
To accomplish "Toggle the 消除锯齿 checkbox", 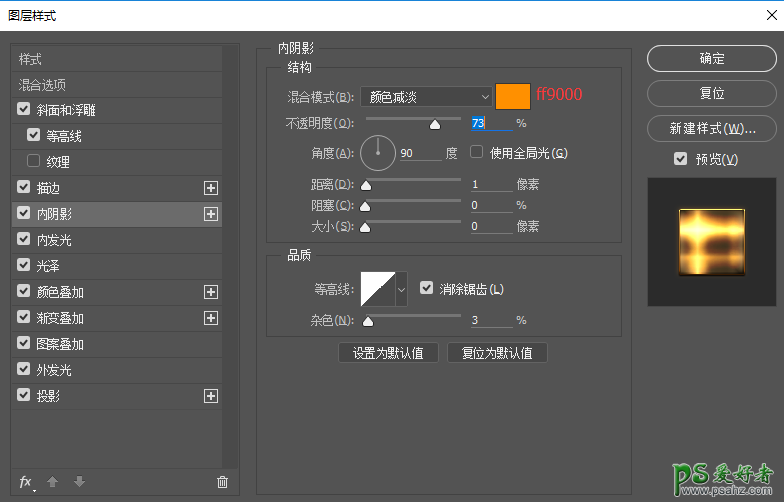I will (427, 288).
